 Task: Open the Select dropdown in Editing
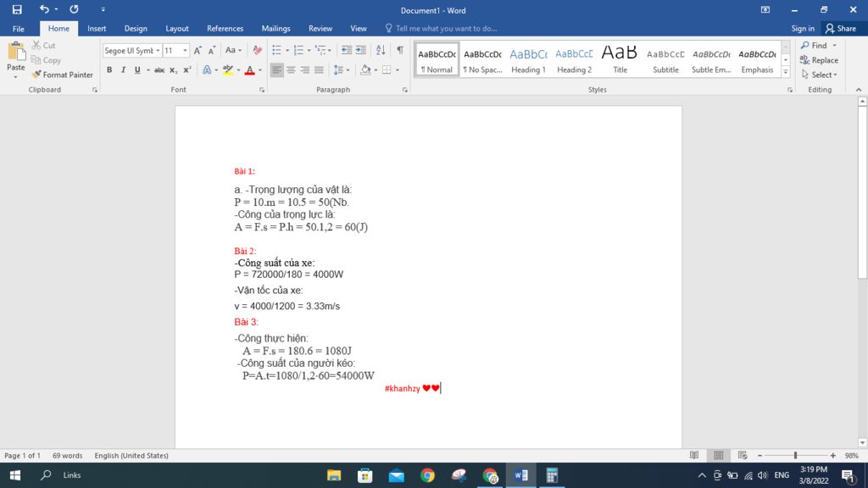coord(820,75)
